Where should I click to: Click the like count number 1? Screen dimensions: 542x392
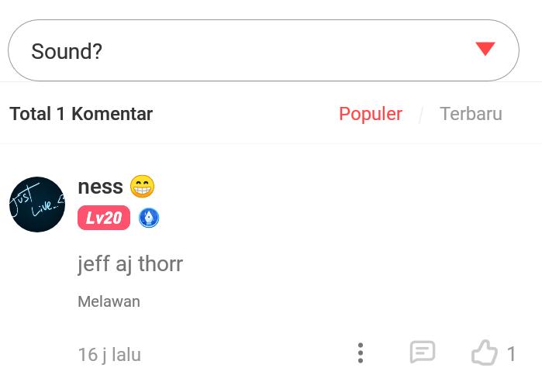(511, 354)
